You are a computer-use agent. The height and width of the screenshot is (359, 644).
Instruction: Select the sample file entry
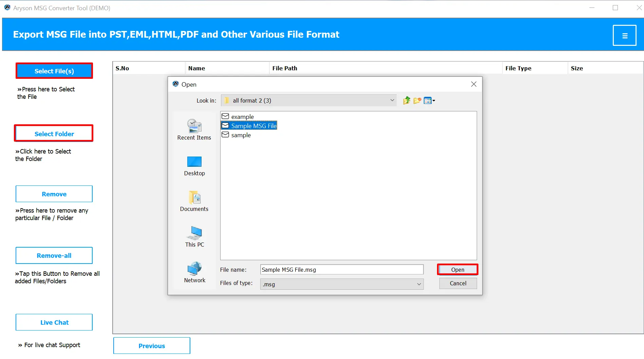pyautogui.click(x=236, y=135)
